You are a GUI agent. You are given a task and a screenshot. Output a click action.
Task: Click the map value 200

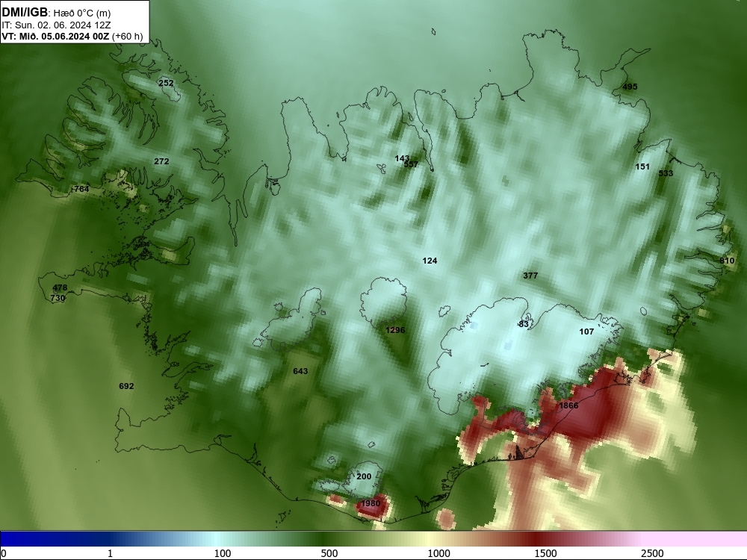364,476
